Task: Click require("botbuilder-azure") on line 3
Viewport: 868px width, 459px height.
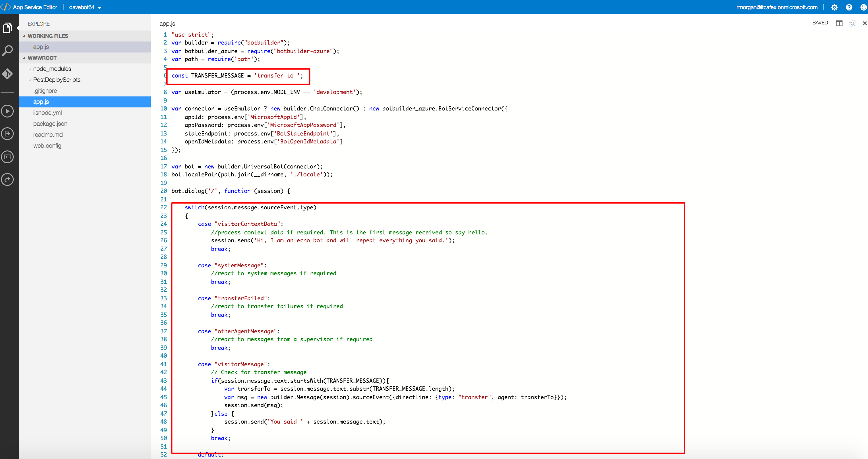Action: point(293,51)
